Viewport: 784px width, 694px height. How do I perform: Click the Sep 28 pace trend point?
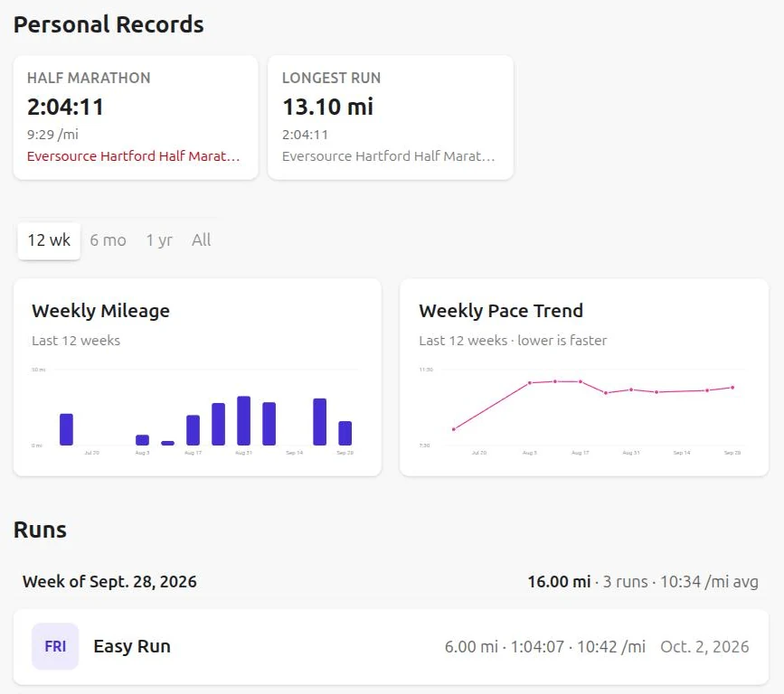click(732, 388)
